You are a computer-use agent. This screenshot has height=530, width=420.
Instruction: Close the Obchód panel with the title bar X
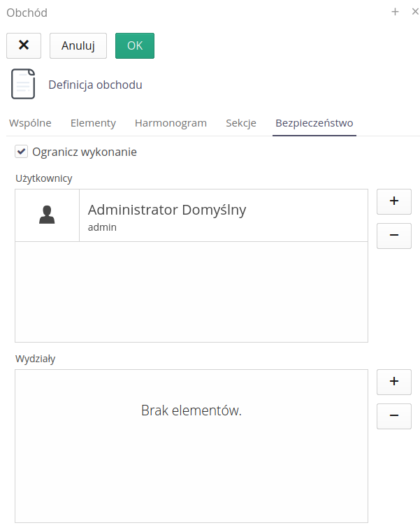tap(415, 12)
